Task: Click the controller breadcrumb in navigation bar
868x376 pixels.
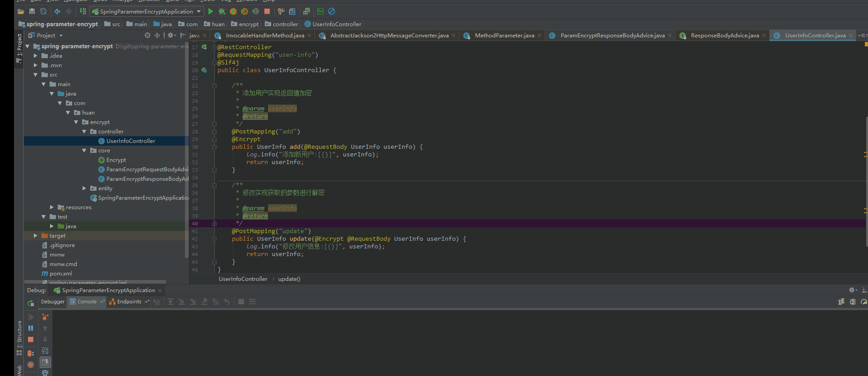Action: [285, 24]
